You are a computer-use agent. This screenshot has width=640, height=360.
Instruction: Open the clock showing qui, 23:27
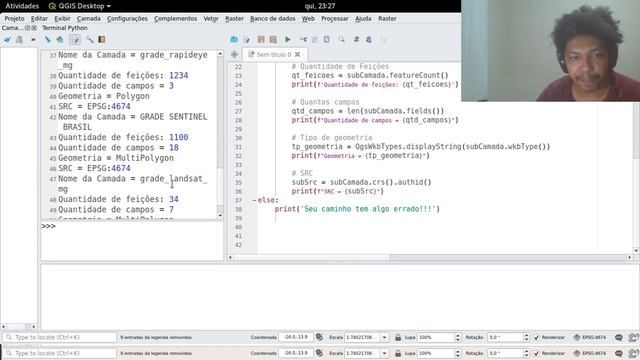pos(320,6)
